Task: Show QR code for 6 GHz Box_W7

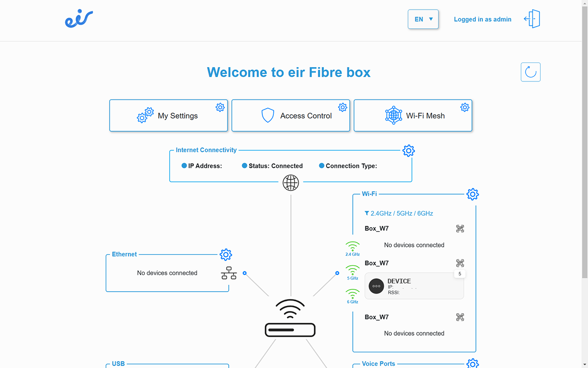Action: (x=460, y=317)
